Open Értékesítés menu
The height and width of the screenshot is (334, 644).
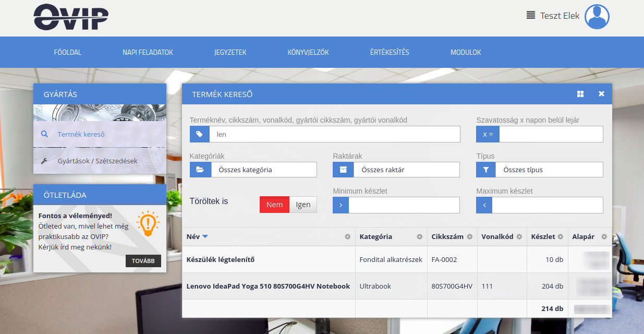[390, 52]
